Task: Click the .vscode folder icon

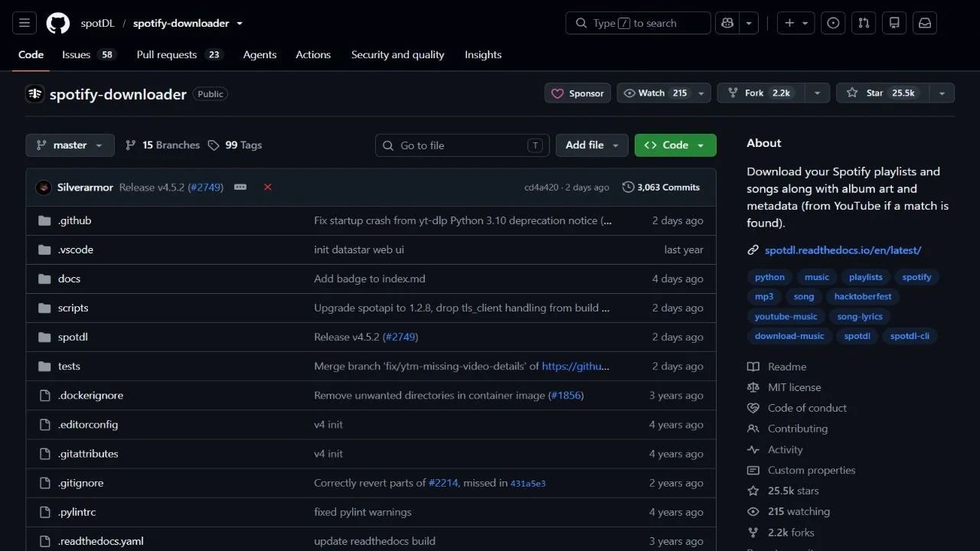Action: (x=44, y=249)
